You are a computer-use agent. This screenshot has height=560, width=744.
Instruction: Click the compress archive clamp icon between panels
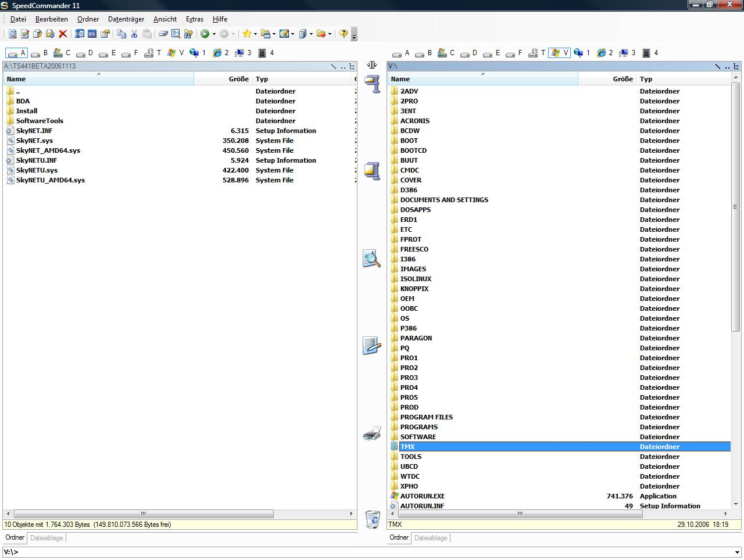[x=372, y=84]
